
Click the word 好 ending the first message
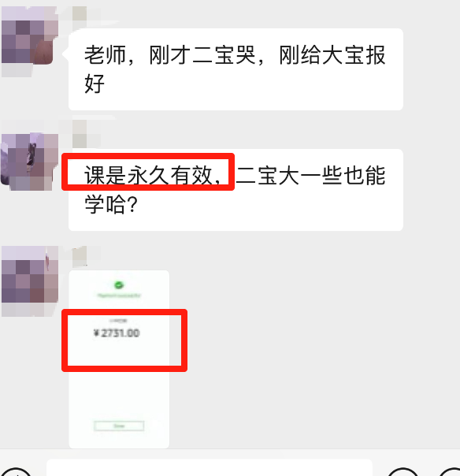[x=95, y=84]
